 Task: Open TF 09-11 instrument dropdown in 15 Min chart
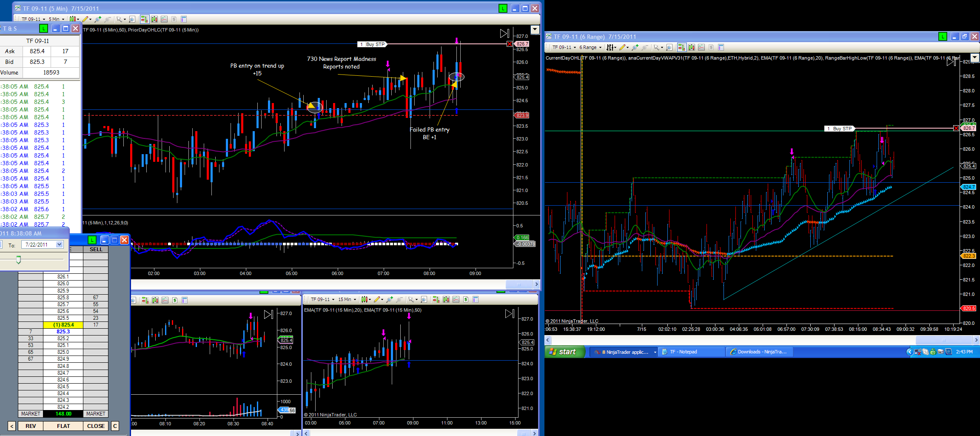[x=322, y=299]
